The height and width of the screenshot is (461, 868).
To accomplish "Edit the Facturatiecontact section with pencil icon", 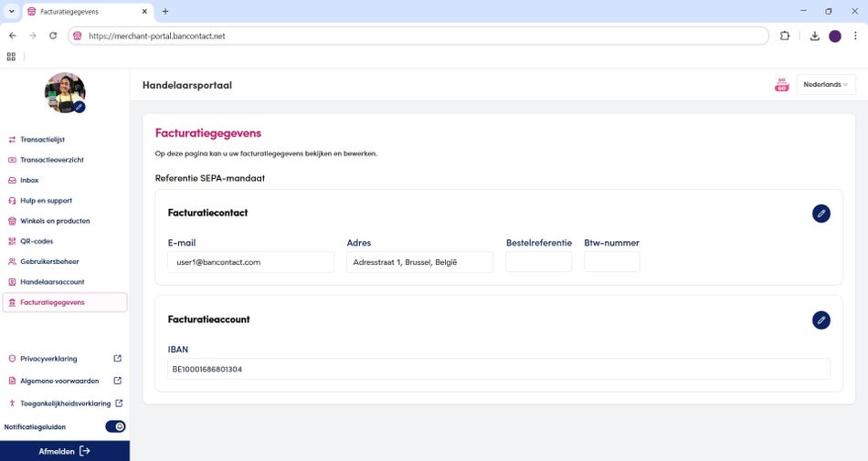I will tap(820, 214).
